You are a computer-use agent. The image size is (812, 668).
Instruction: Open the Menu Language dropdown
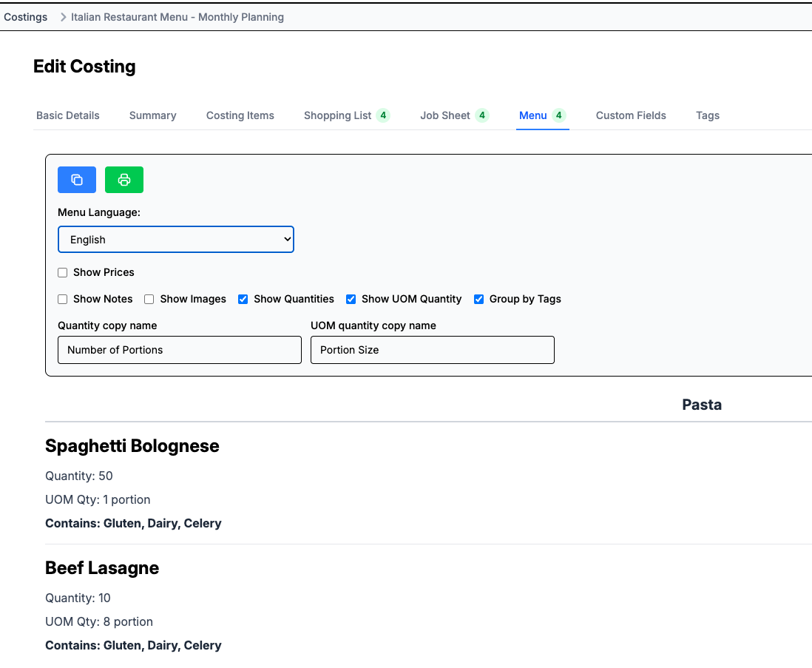pos(176,239)
